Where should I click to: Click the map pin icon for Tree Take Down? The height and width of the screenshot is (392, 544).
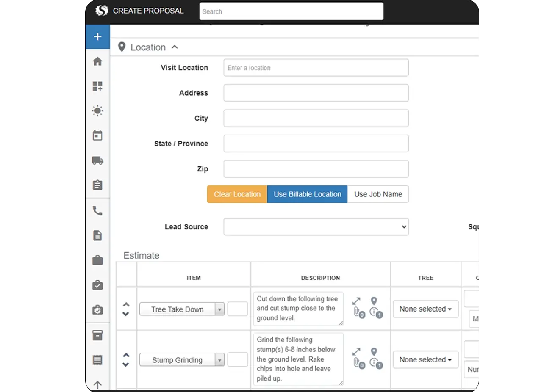click(374, 301)
